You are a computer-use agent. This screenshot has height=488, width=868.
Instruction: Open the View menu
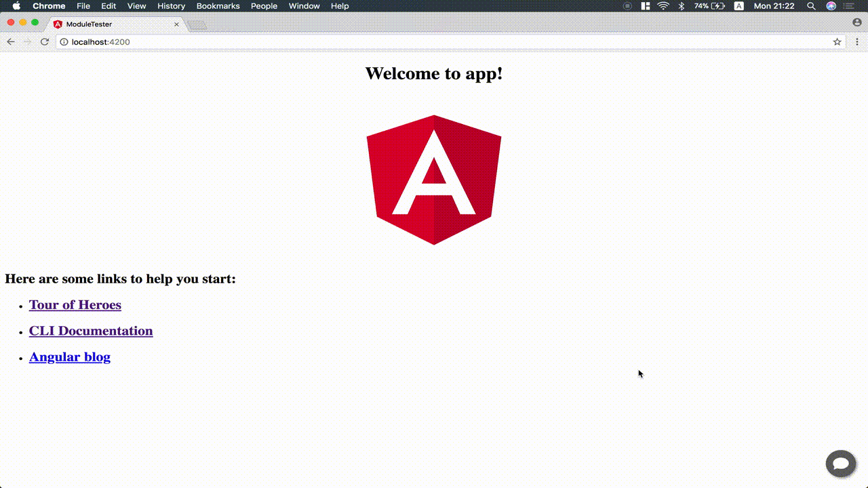click(x=137, y=6)
